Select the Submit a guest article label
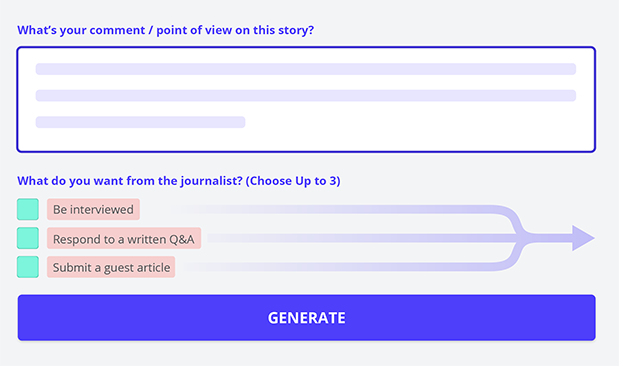Screen dimensions: 619x366 111,267
